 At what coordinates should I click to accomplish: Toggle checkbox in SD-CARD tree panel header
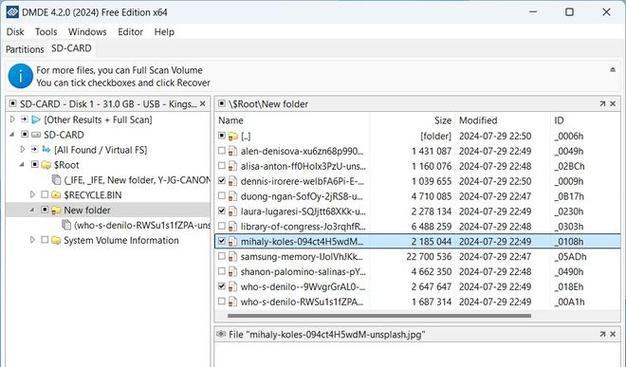pos(12,104)
